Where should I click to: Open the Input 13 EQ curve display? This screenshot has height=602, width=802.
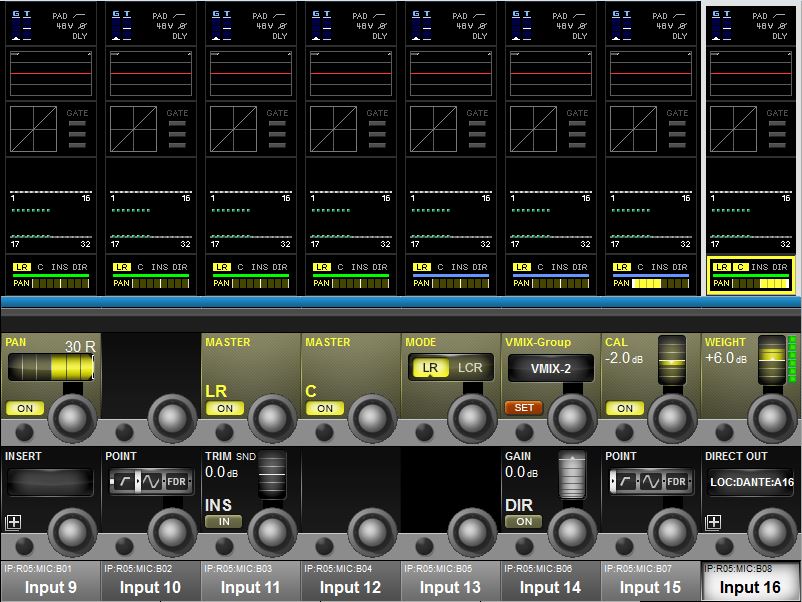(x=451, y=73)
